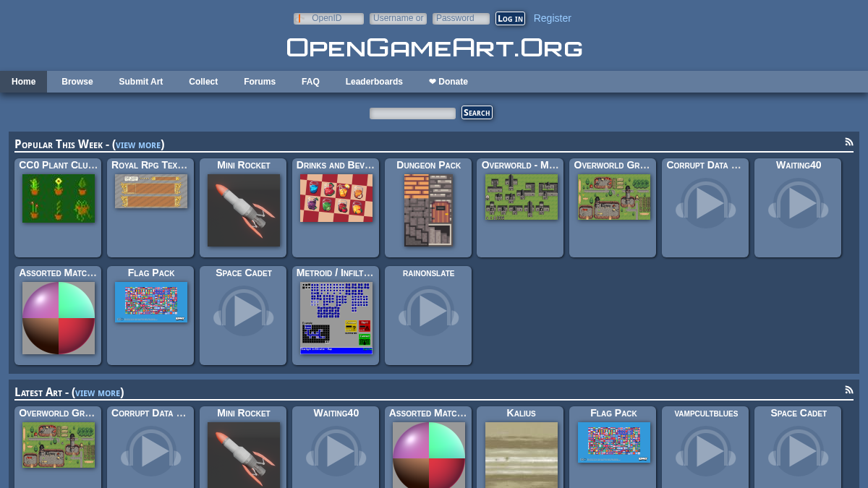The height and width of the screenshot is (488, 868).
Task: Open Mini Rocket image in Popular This Week
Action: pyautogui.click(x=244, y=210)
